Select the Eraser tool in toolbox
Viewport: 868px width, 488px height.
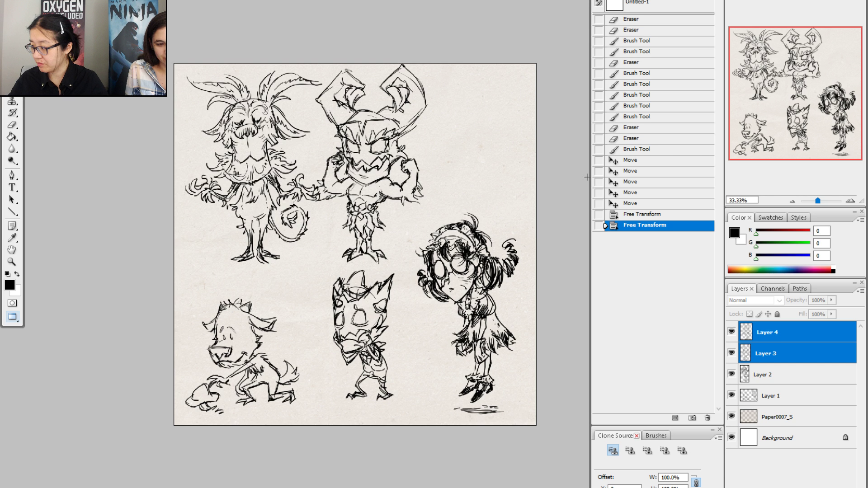coord(12,125)
